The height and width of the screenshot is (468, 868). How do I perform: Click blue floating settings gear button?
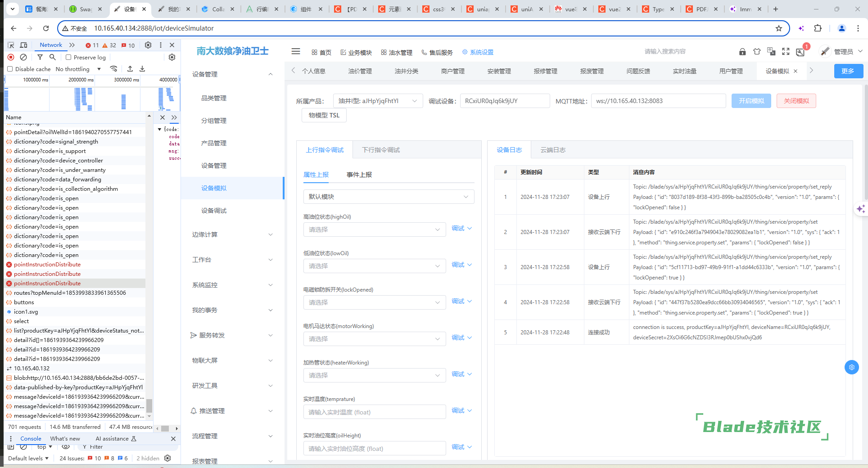(x=851, y=367)
